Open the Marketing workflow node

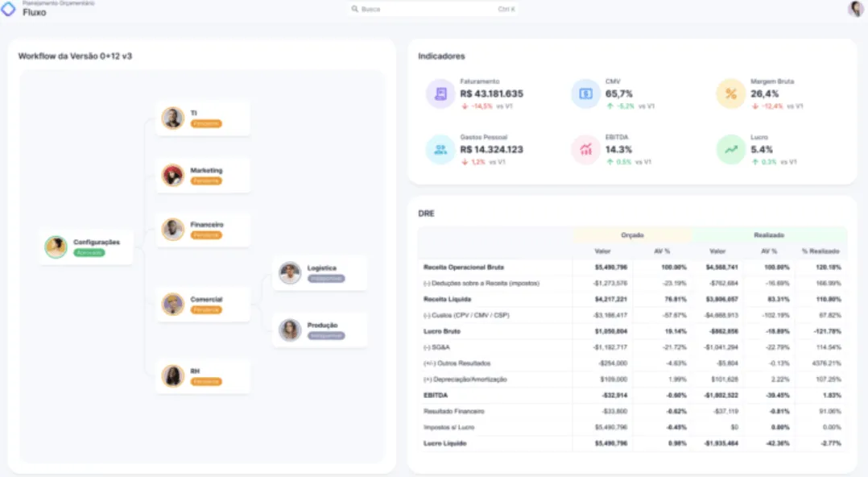(203, 175)
